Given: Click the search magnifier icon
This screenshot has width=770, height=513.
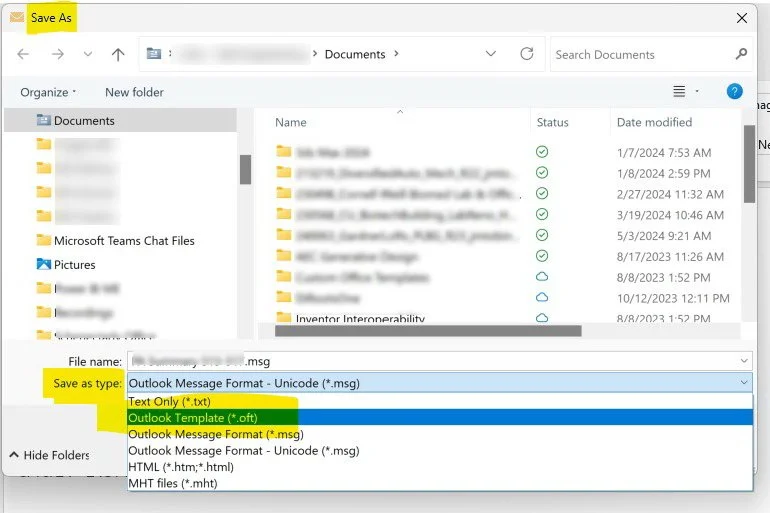Looking at the screenshot, I should 741,54.
